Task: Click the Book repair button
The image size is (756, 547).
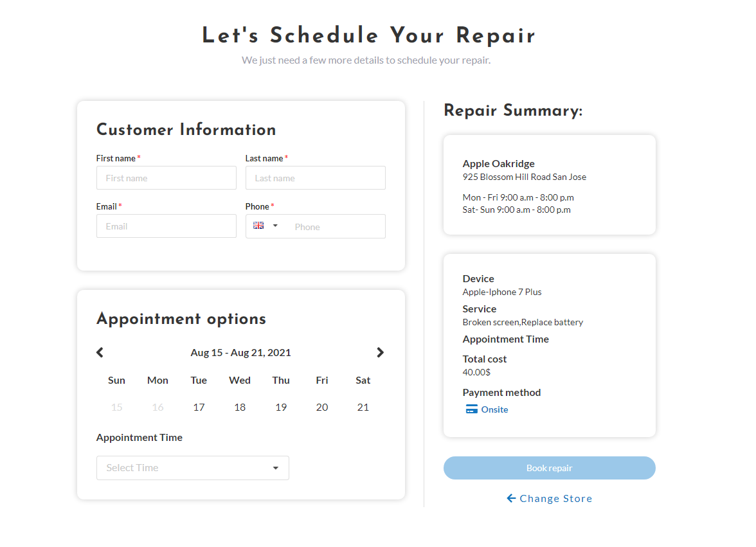Action: [x=549, y=468]
